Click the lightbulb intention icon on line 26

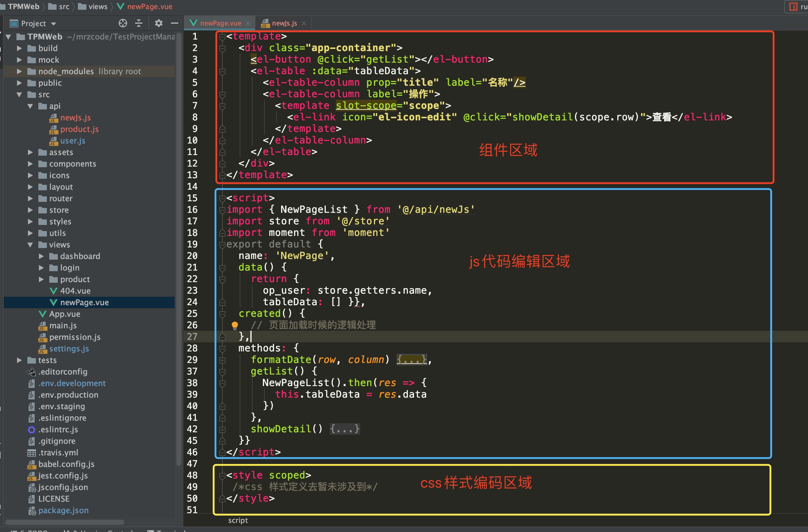(x=235, y=325)
